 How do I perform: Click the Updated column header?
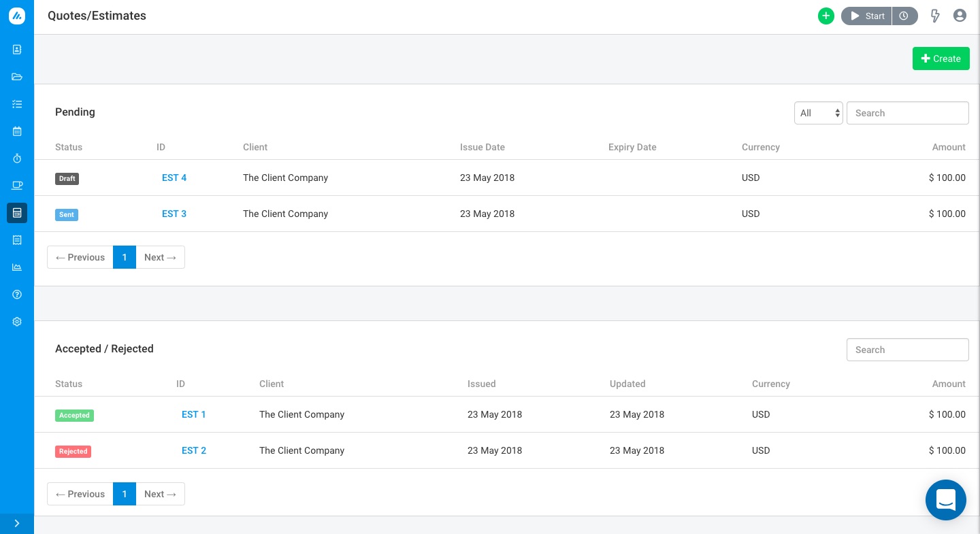pos(627,384)
